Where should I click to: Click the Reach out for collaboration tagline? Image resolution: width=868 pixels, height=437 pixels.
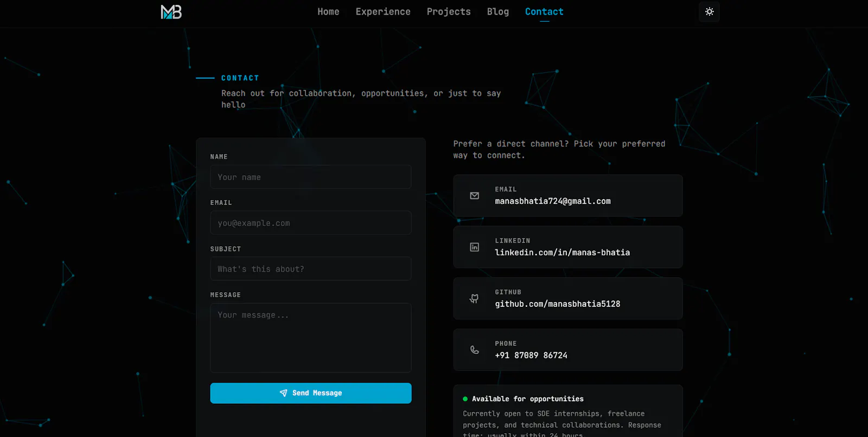[361, 99]
